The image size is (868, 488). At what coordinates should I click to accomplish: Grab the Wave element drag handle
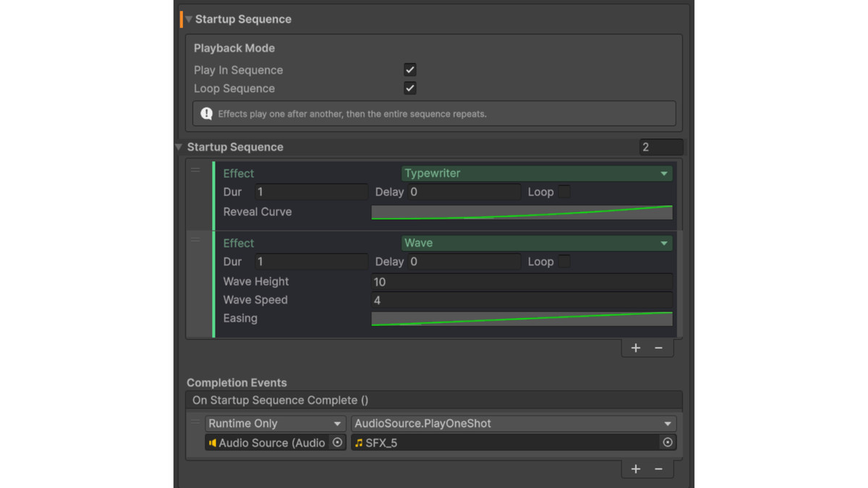[195, 240]
